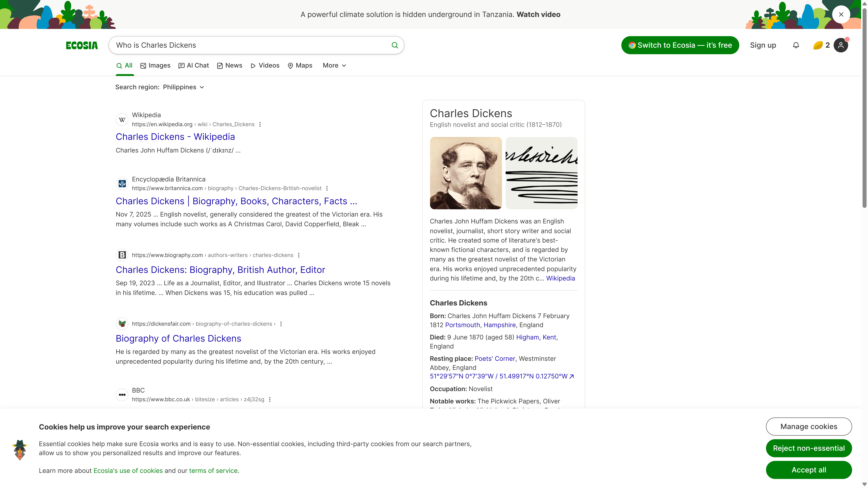The image size is (868, 488).
Task: Open three-dot menu for BBC result
Action: [x=270, y=399]
